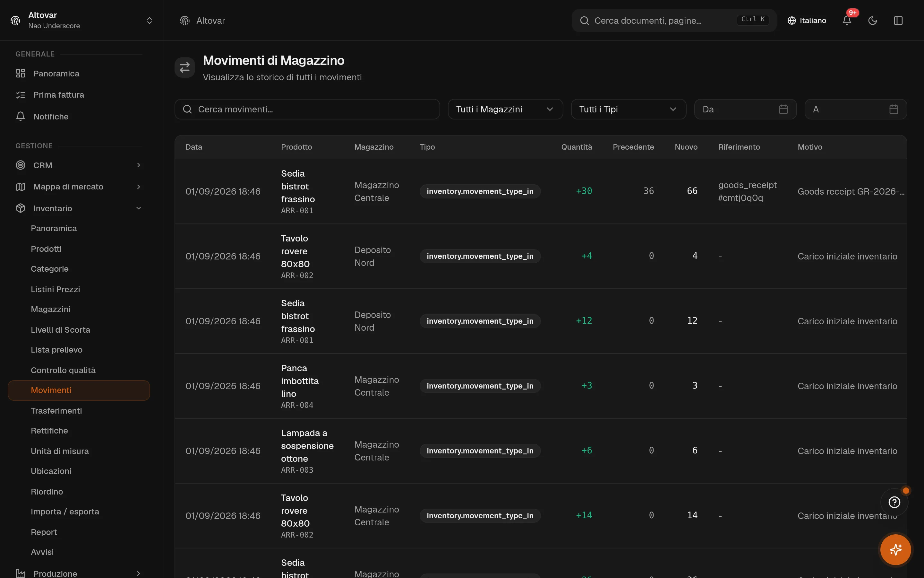Open the workspace switcher chevrons
The image size is (924, 578).
[149, 21]
